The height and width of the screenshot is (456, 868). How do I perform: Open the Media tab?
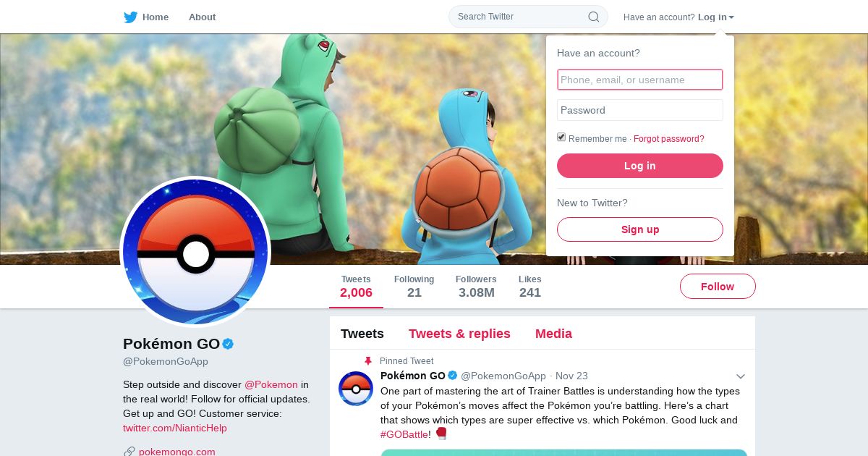pyautogui.click(x=553, y=334)
